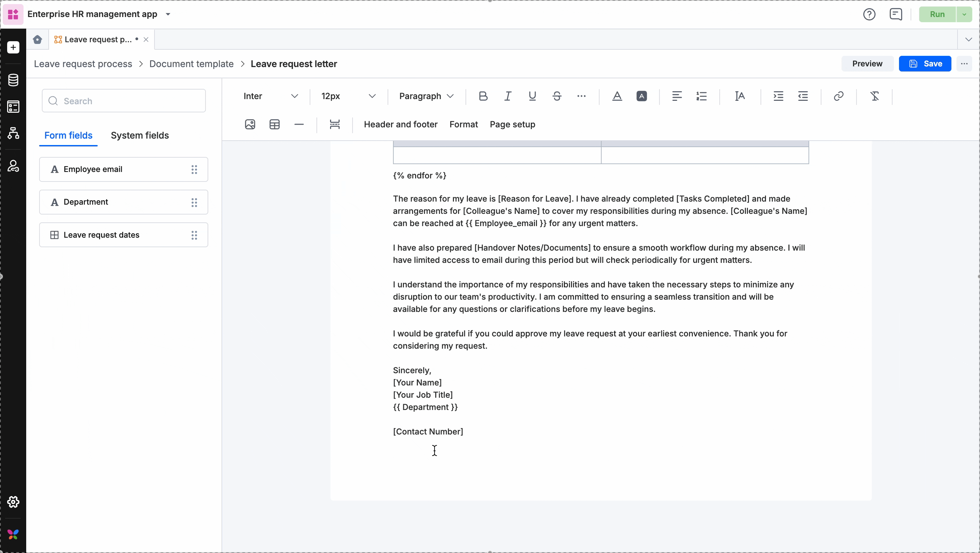980x553 pixels.
Task: Open the Format menu
Action: [x=463, y=124]
